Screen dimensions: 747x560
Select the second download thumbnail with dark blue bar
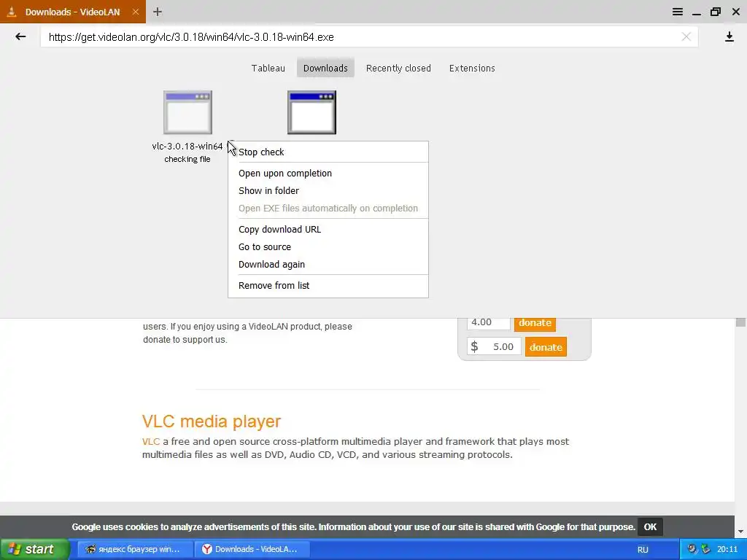click(x=311, y=112)
